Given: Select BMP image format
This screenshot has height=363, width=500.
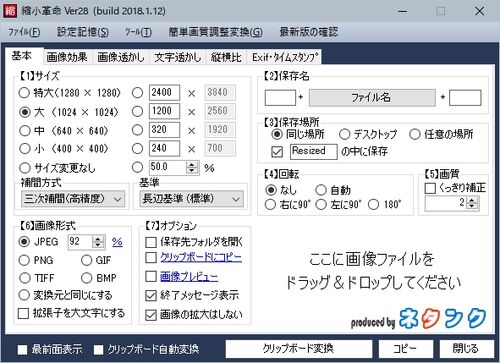Looking at the screenshot, I should point(86,278).
